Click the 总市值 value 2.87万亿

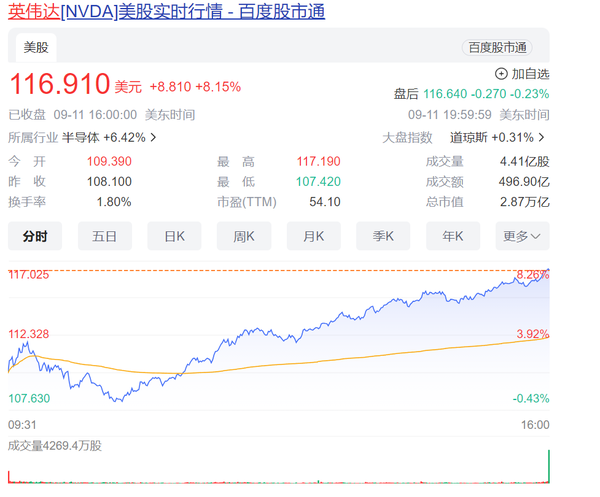(525, 202)
